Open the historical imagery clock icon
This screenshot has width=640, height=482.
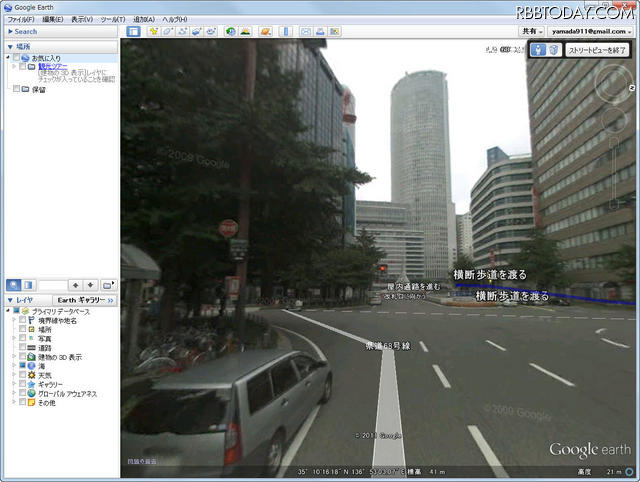[231, 31]
